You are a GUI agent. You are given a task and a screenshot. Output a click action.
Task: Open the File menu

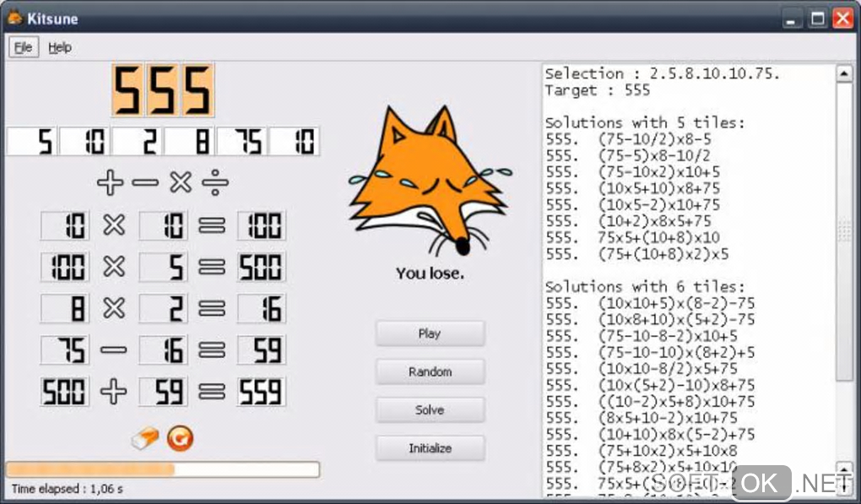(24, 47)
